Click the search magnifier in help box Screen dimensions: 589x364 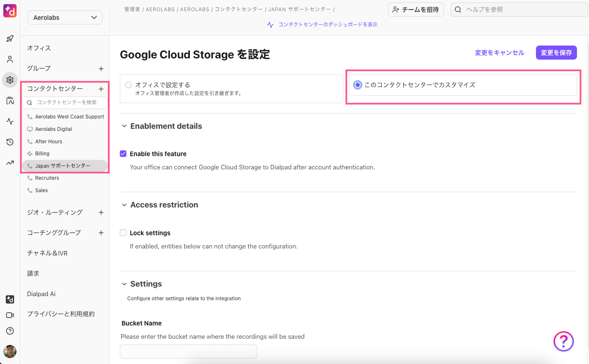[x=458, y=10]
